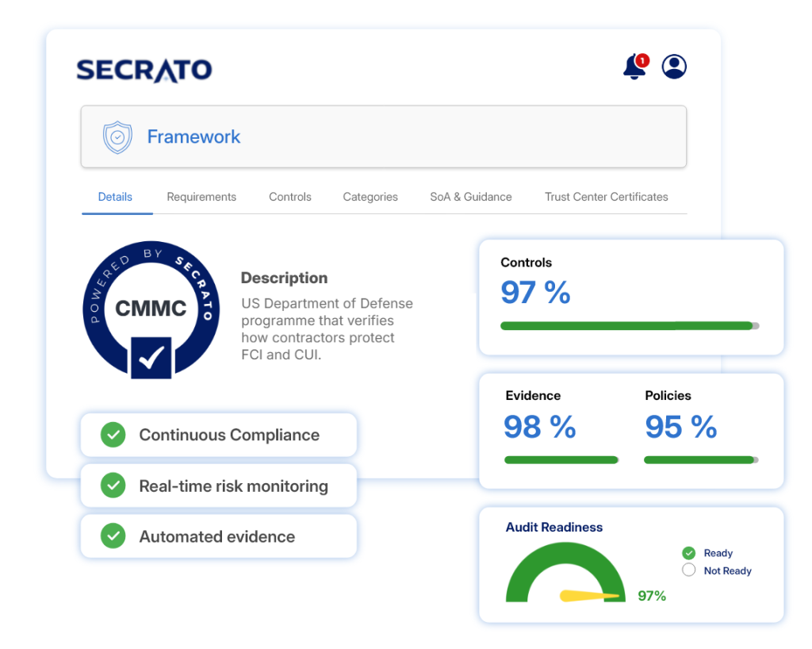812x649 pixels.
Task: Click the Policies 95 % progress bar
Action: (x=701, y=460)
